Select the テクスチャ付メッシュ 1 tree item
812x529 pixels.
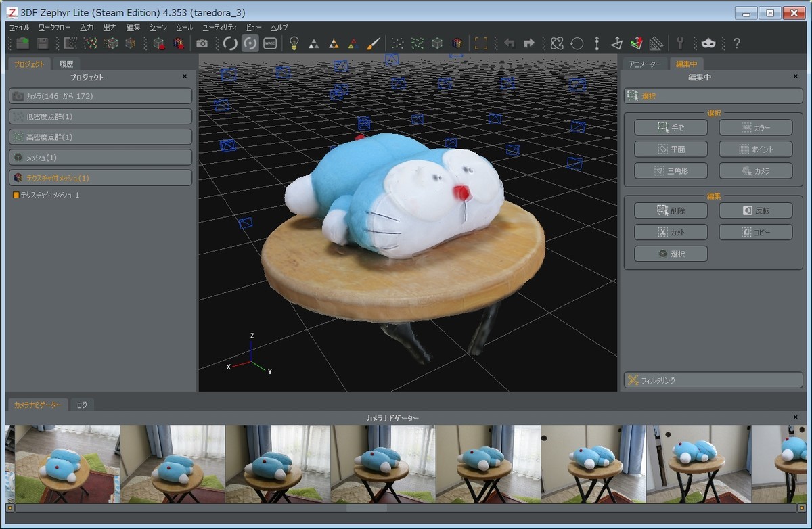[x=50, y=195]
